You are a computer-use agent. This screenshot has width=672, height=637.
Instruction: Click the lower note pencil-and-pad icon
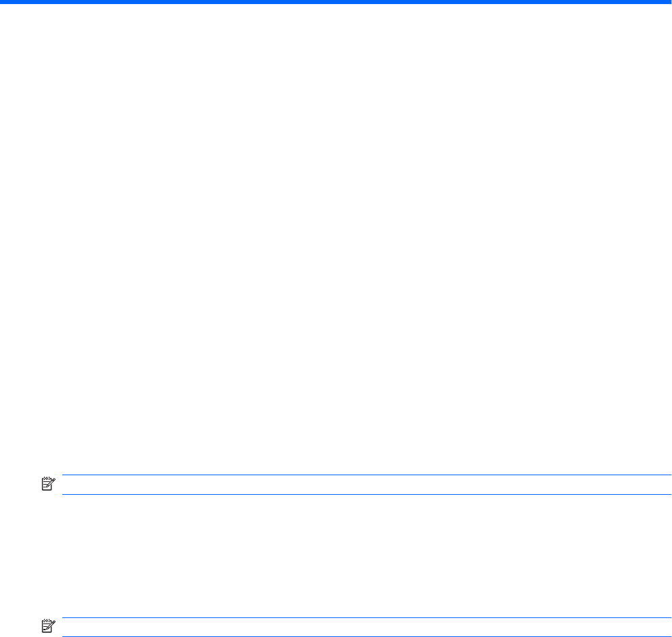48,626
